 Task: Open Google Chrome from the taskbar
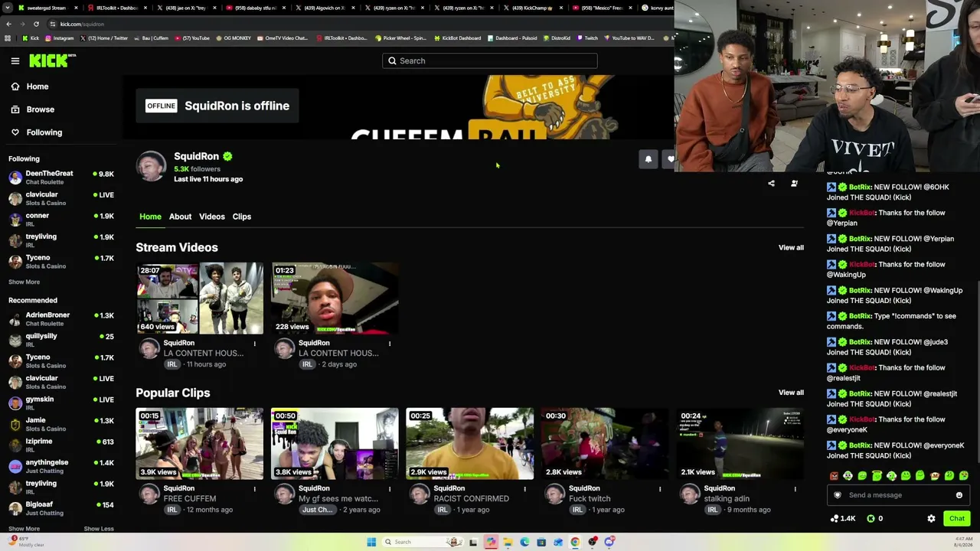click(575, 542)
